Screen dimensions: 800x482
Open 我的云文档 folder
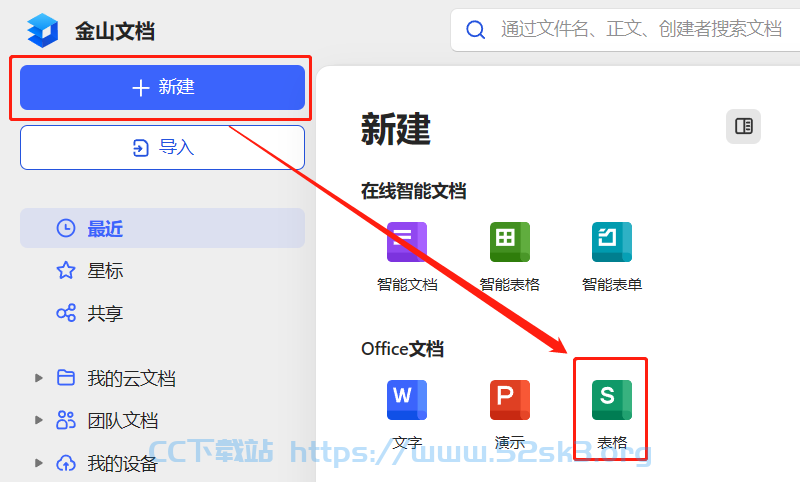[x=132, y=378]
